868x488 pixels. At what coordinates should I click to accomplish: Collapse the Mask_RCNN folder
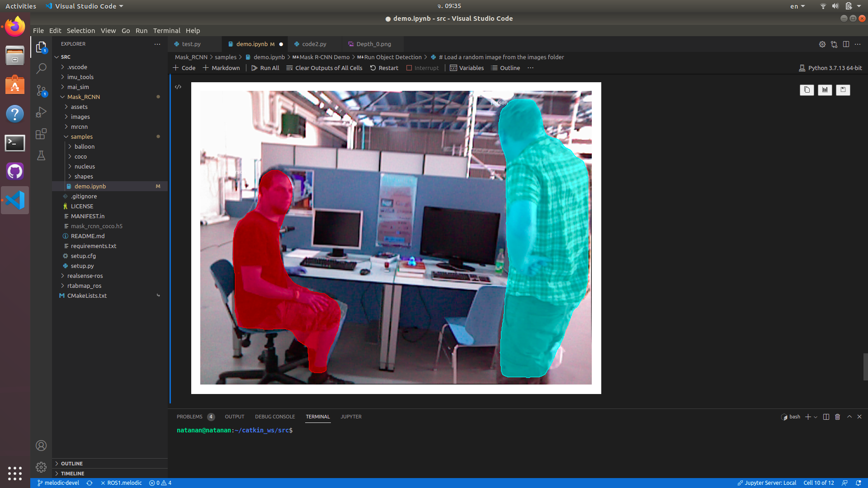(x=84, y=97)
